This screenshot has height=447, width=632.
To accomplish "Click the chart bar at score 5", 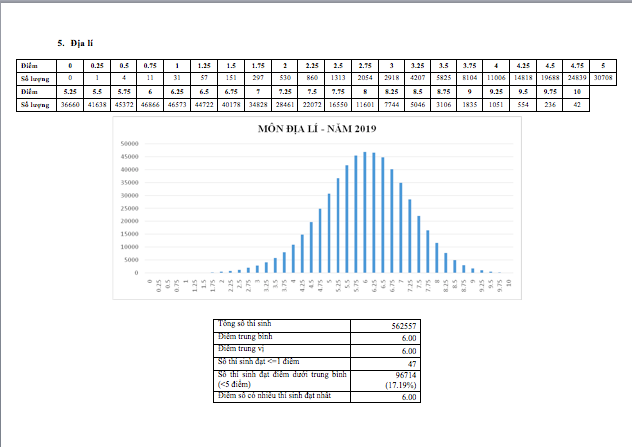I will (329, 233).
